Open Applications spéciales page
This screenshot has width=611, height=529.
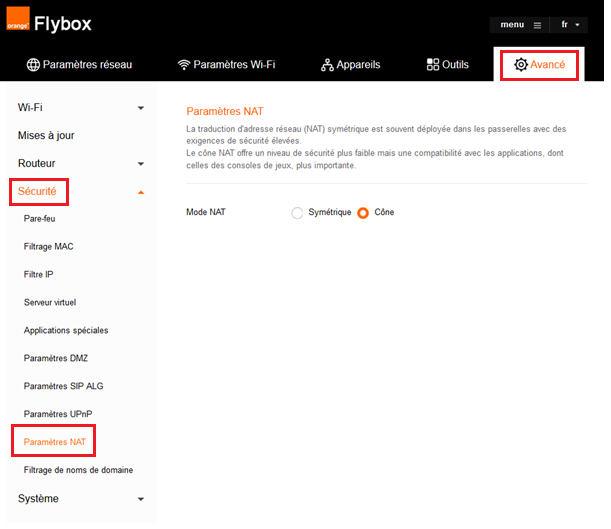(x=66, y=330)
